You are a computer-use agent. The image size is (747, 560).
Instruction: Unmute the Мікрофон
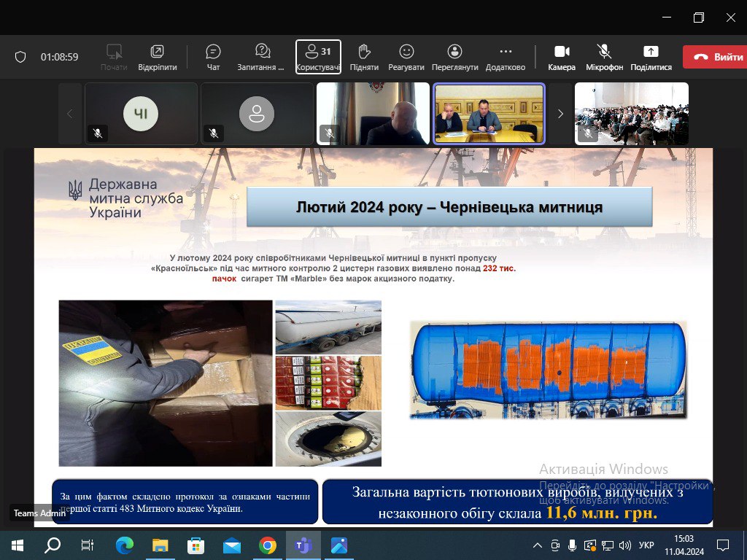604,57
